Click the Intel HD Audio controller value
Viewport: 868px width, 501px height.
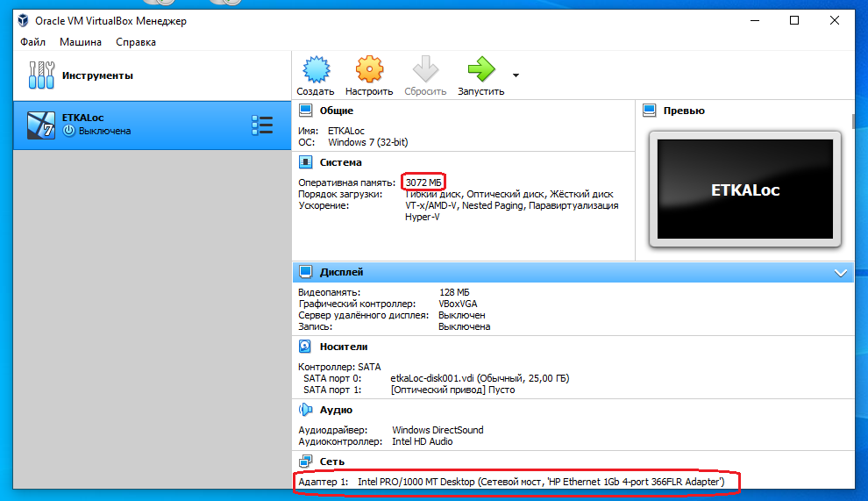(x=422, y=441)
